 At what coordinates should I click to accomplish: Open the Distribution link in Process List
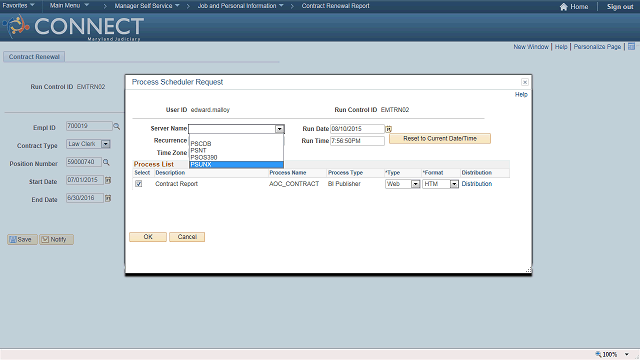[477, 184]
